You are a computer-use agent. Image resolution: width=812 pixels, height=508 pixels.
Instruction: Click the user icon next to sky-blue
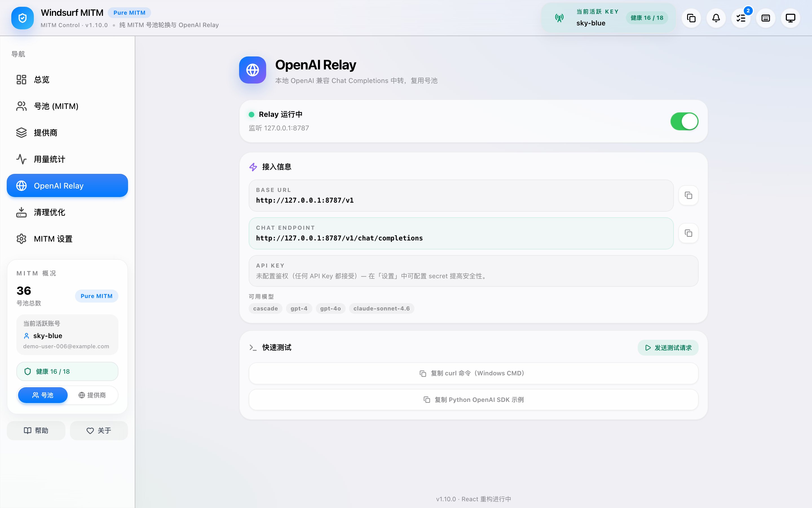click(x=27, y=336)
